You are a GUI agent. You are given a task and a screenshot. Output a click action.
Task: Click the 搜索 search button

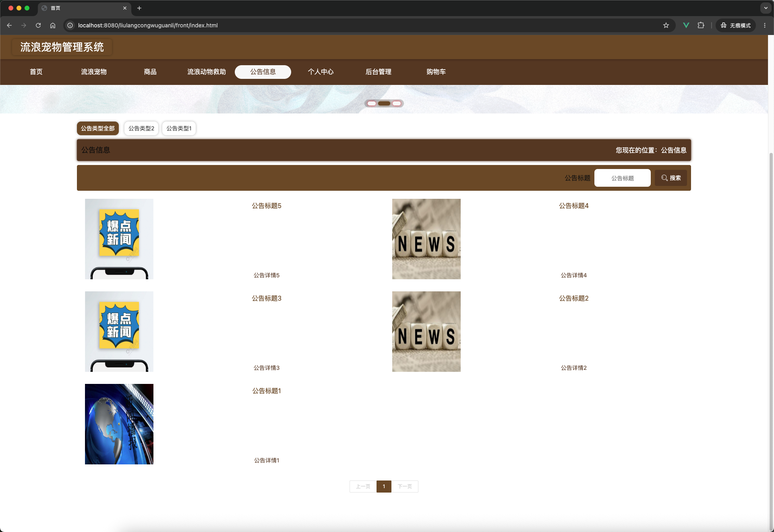[671, 178]
